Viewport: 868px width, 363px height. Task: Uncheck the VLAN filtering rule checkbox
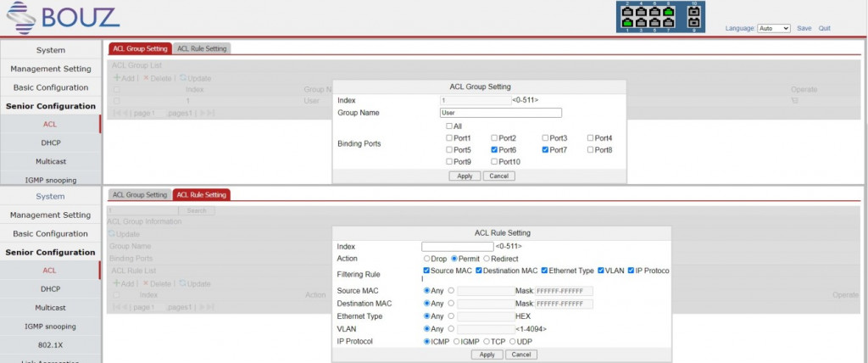point(601,271)
